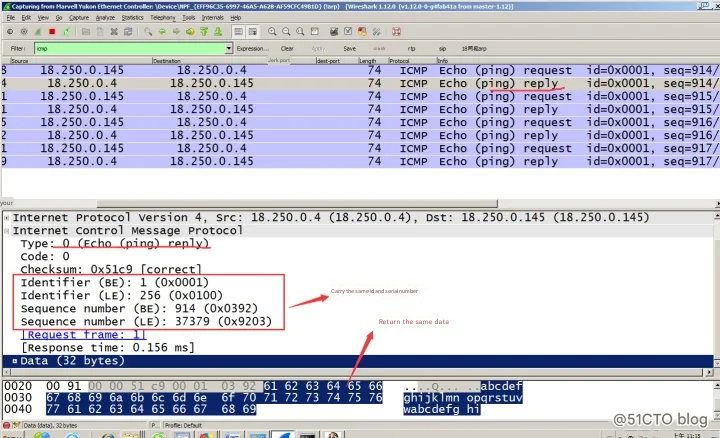The width and height of the screenshot is (720, 438).
Task: Find a packet magnifier icon
Action: (148, 32)
